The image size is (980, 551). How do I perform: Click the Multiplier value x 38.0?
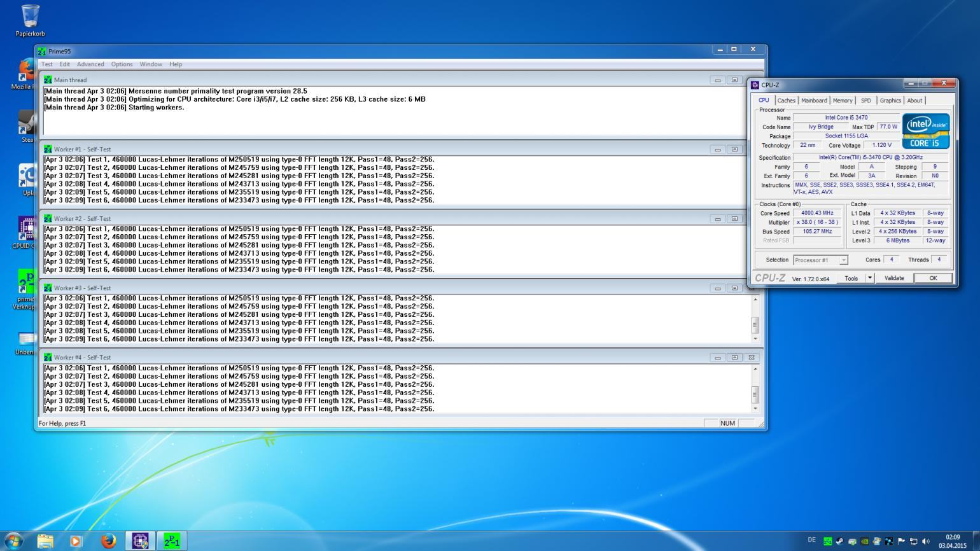817,222
